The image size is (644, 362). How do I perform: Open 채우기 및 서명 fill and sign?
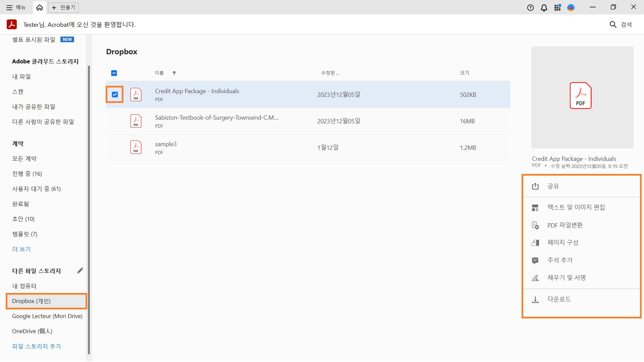566,278
